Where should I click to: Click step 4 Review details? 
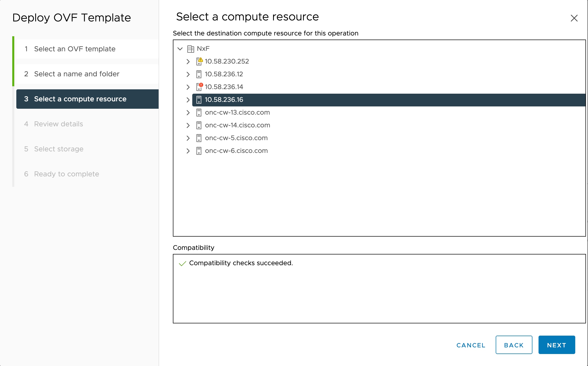87,124
